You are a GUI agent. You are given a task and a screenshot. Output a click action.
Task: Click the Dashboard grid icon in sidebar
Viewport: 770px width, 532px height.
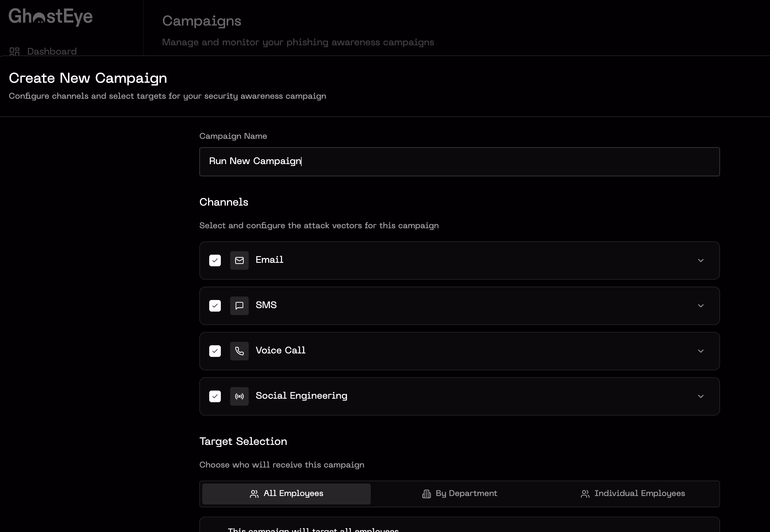tap(14, 51)
